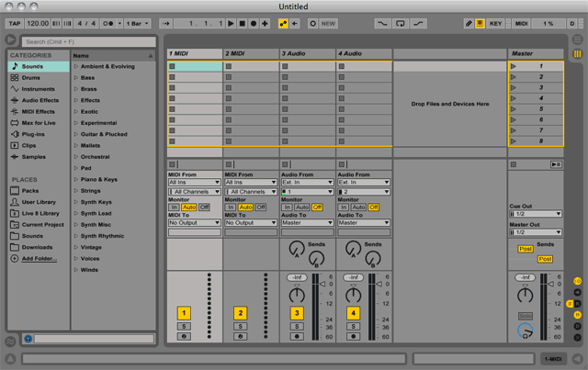Click the Record button in transport bar

pyautogui.click(x=254, y=24)
